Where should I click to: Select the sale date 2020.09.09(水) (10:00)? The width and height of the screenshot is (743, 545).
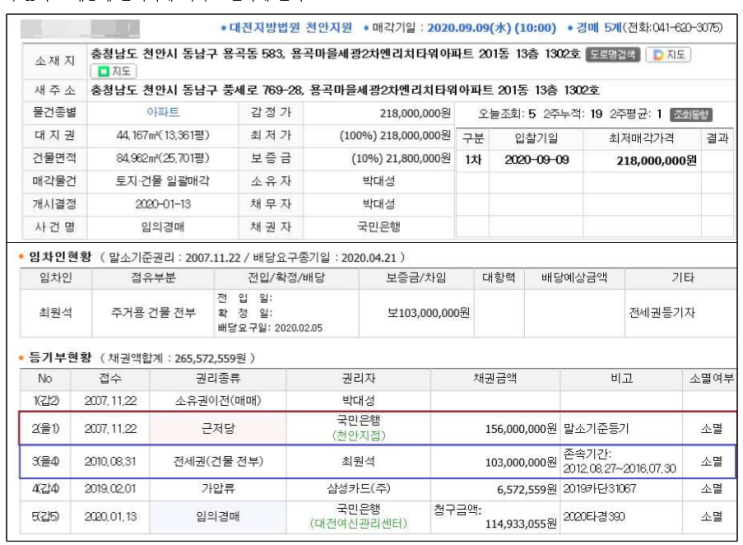tap(492, 27)
